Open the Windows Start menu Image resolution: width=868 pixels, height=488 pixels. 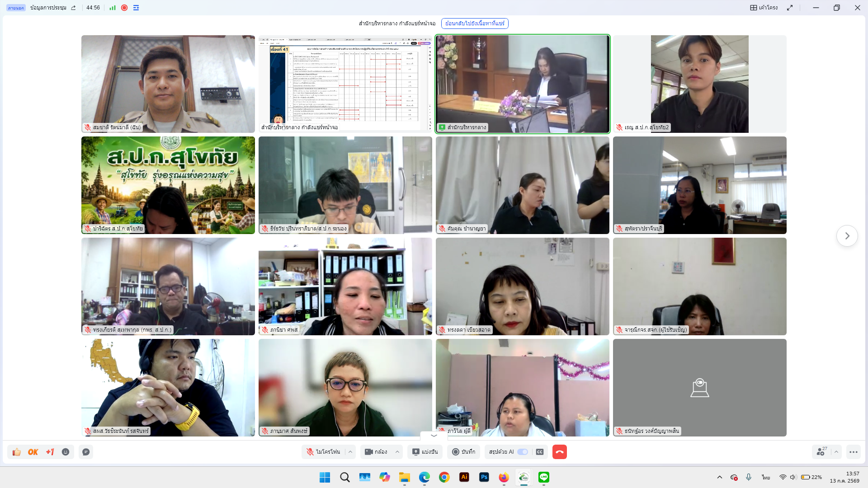325,477
